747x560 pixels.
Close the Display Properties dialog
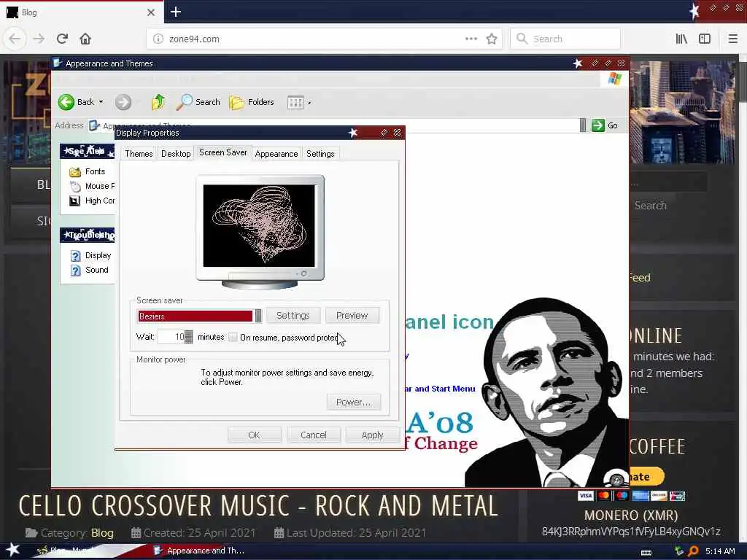point(398,133)
